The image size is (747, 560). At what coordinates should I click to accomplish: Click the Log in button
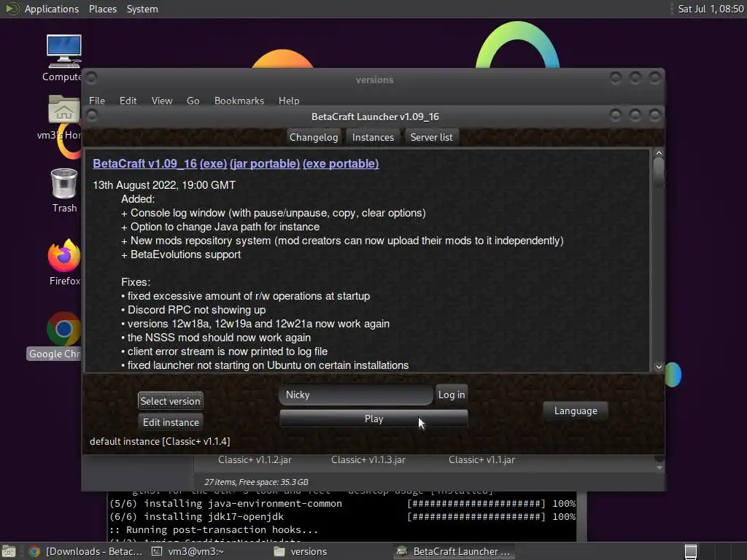click(451, 394)
